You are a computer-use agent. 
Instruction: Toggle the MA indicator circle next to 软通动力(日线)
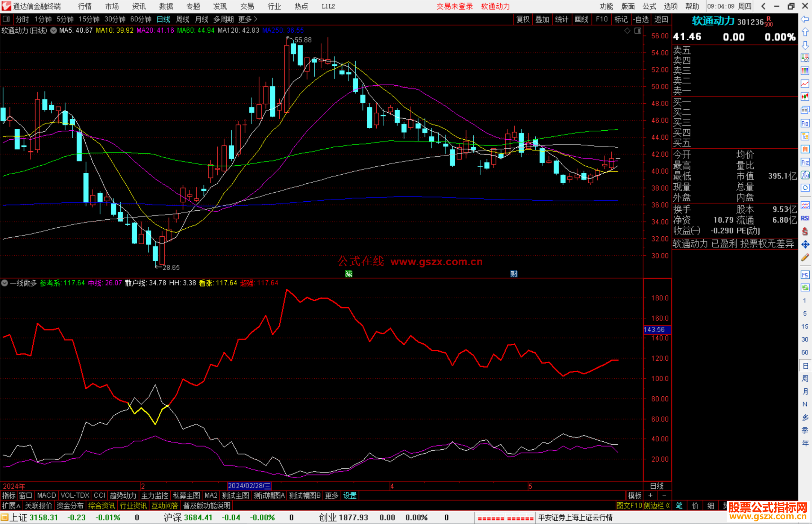click(54, 30)
